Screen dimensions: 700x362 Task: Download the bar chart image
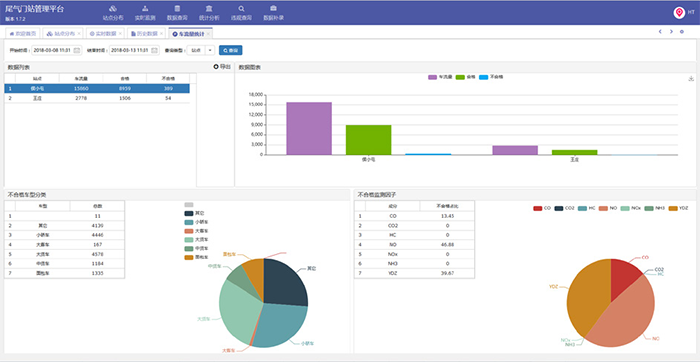pyautogui.click(x=691, y=79)
